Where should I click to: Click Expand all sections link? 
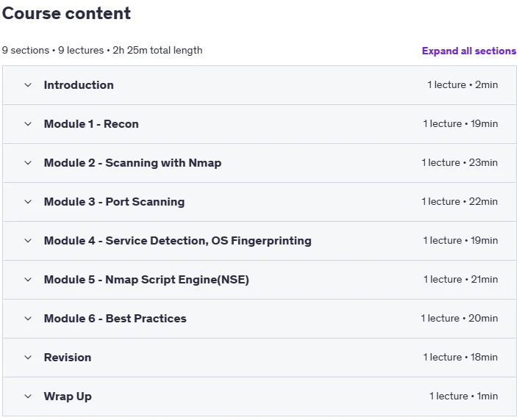click(469, 51)
